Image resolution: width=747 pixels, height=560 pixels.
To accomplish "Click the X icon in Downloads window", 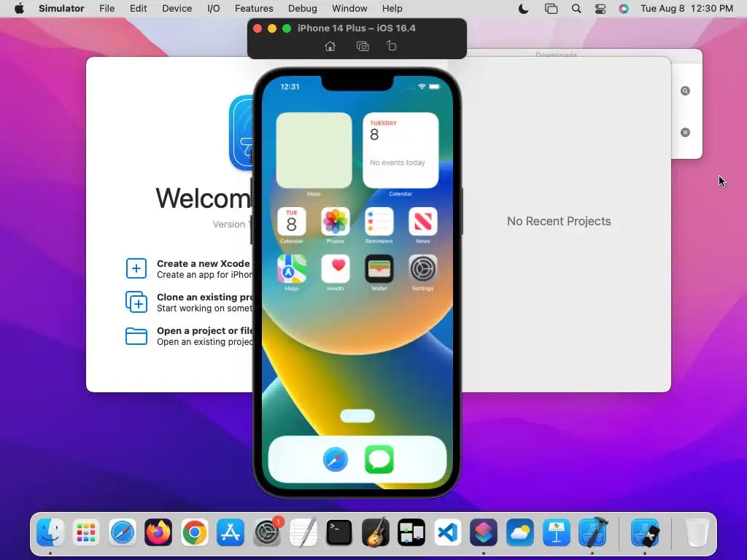I will click(685, 133).
